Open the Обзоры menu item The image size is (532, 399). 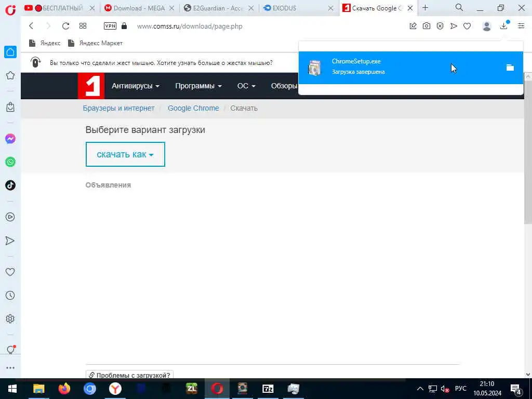[284, 86]
